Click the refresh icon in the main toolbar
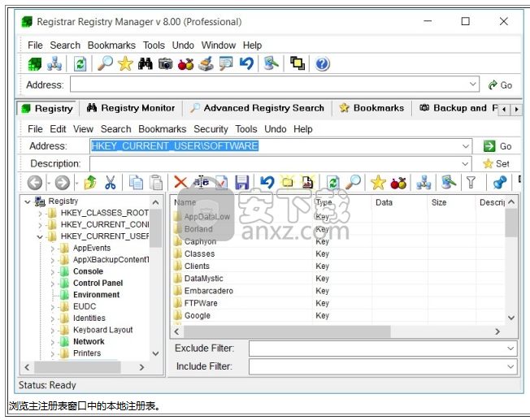Screen dimensions: 530x420 80,64
